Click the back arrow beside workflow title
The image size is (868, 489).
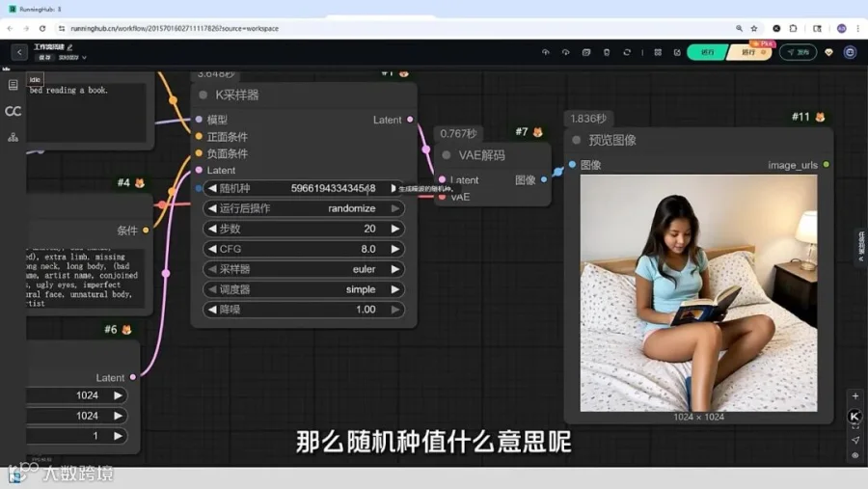(x=19, y=52)
